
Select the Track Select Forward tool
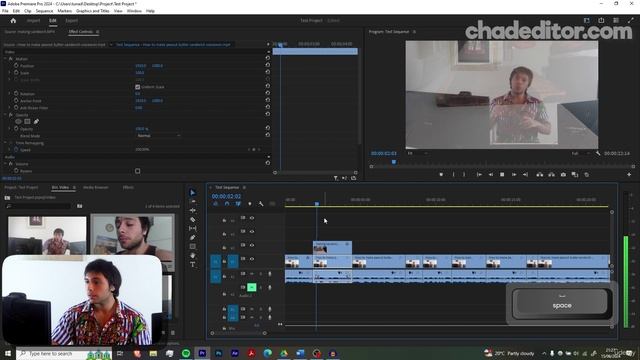pos(193,202)
